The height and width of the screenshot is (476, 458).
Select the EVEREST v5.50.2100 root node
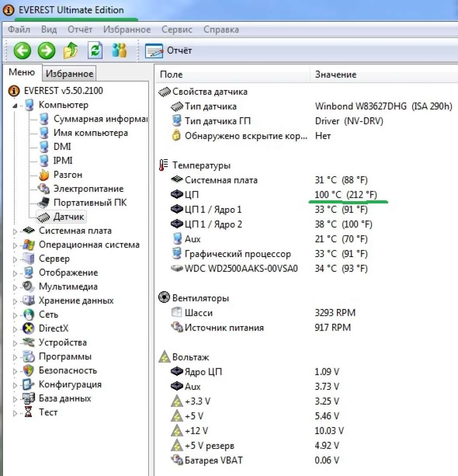(55, 91)
